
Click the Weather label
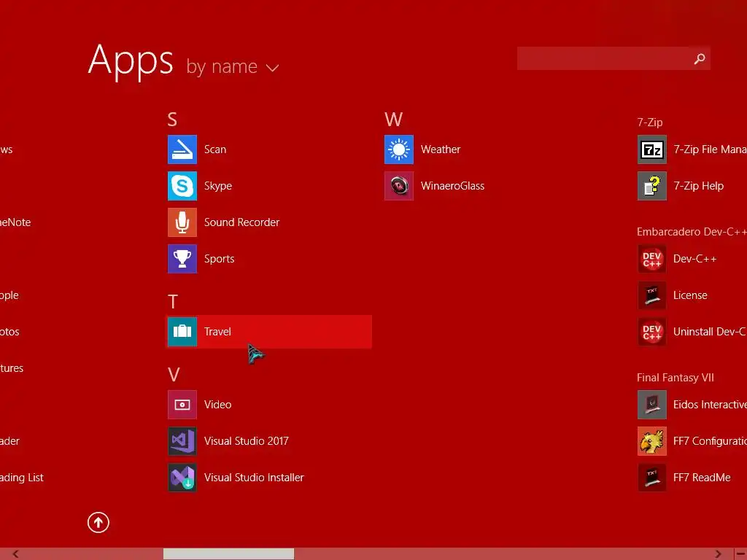[440, 149]
